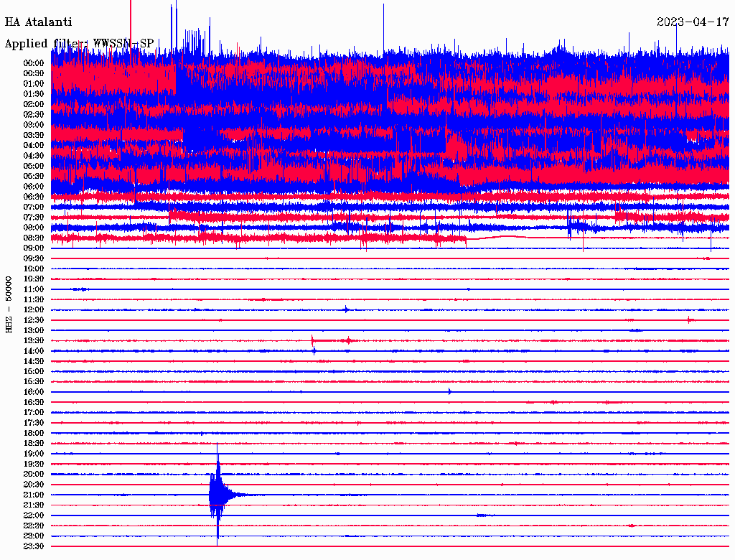Click the HHZ - 50000 channel axis label

click(9, 304)
